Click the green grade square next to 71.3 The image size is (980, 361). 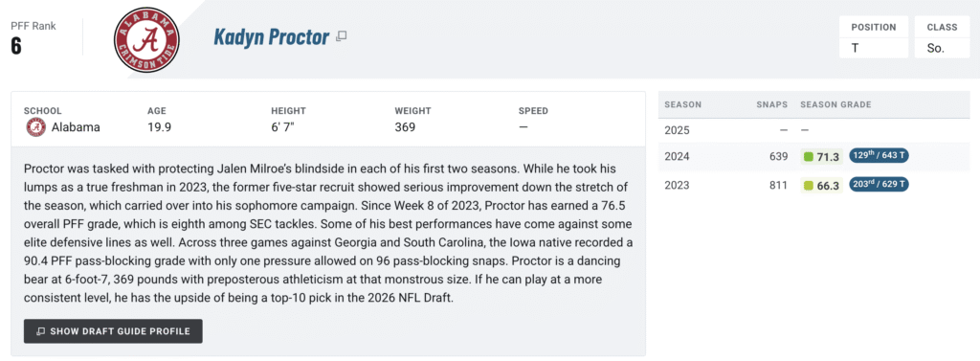(808, 156)
